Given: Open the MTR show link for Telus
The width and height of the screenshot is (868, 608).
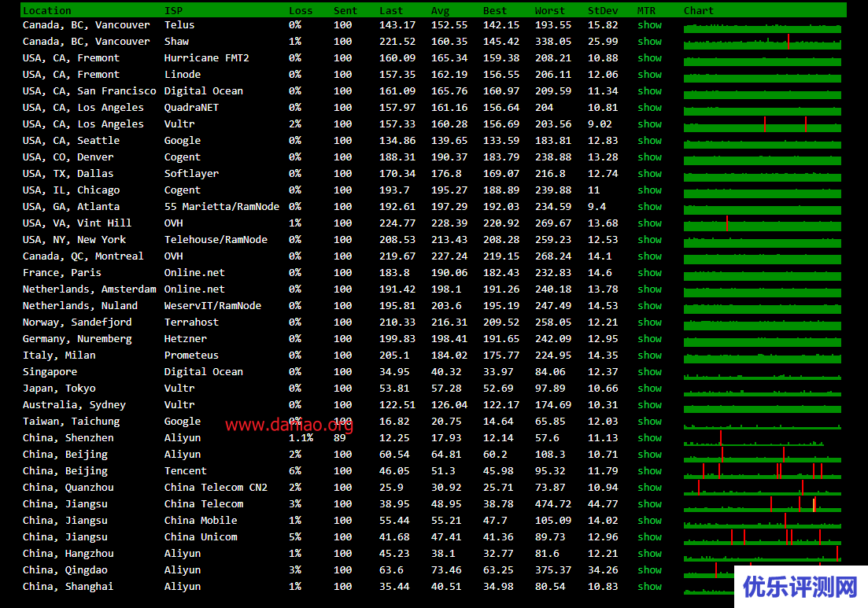Looking at the screenshot, I should point(649,25).
